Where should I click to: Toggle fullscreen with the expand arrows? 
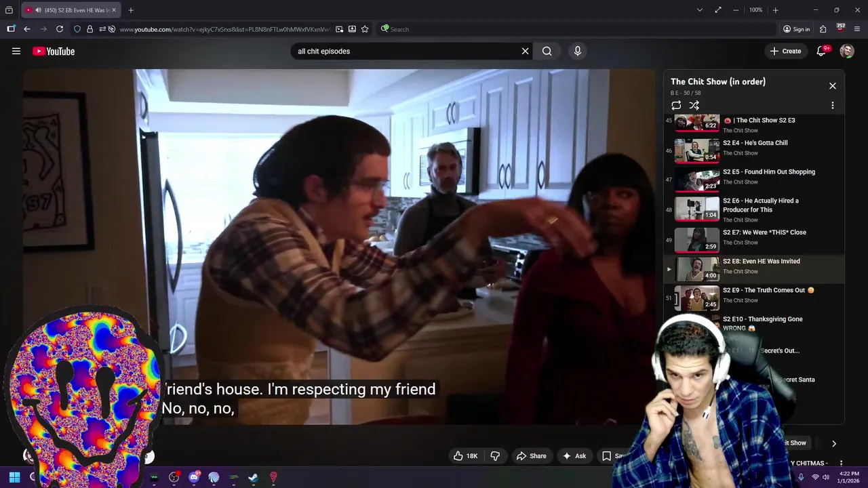click(x=718, y=10)
